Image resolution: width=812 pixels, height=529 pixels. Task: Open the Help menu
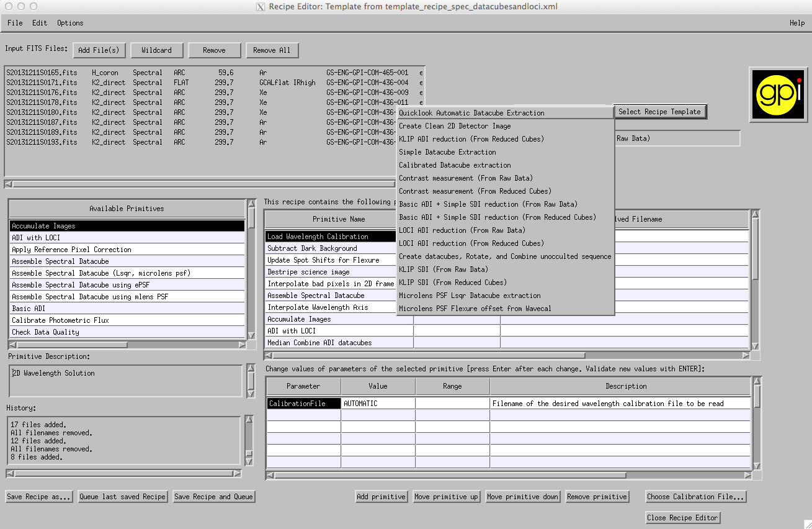(796, 23)
